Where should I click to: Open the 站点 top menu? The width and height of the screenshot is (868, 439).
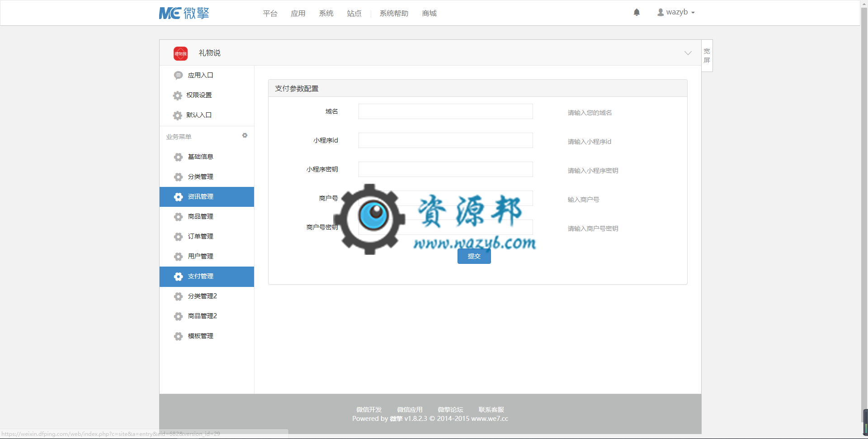coord(354,14)
